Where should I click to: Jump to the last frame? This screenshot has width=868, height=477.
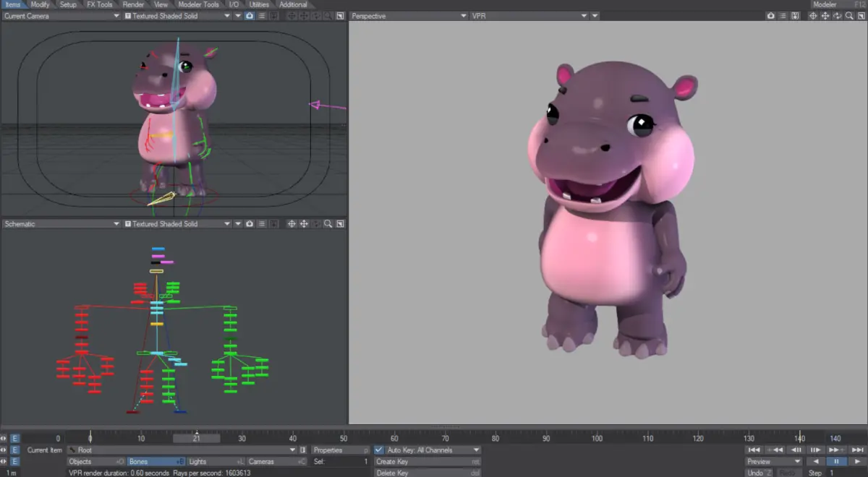pos(857,450)
